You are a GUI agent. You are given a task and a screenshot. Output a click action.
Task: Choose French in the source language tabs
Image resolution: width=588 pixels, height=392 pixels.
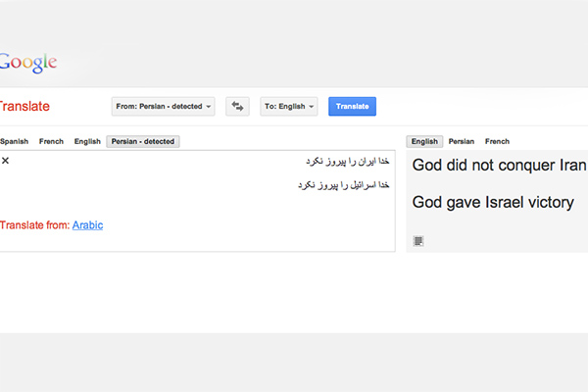pos(51,142)
